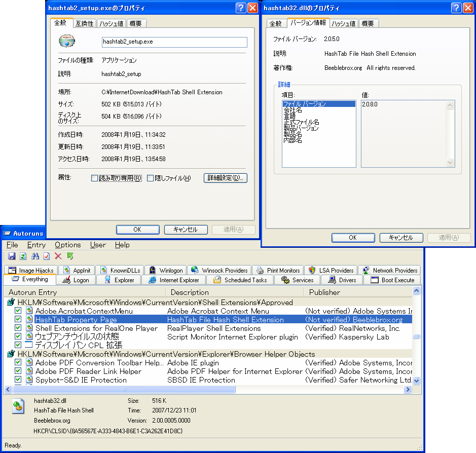Screen dimensions: 476x453
Task: Click the Browser Helper Objects registry key icon
Action: pyautogui.click(x=11, y=354)
